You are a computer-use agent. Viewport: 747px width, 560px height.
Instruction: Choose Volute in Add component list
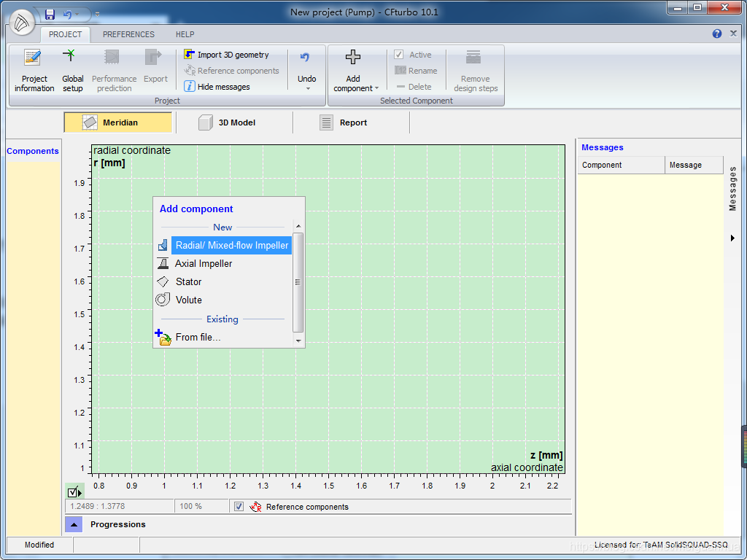coord(189,300)
